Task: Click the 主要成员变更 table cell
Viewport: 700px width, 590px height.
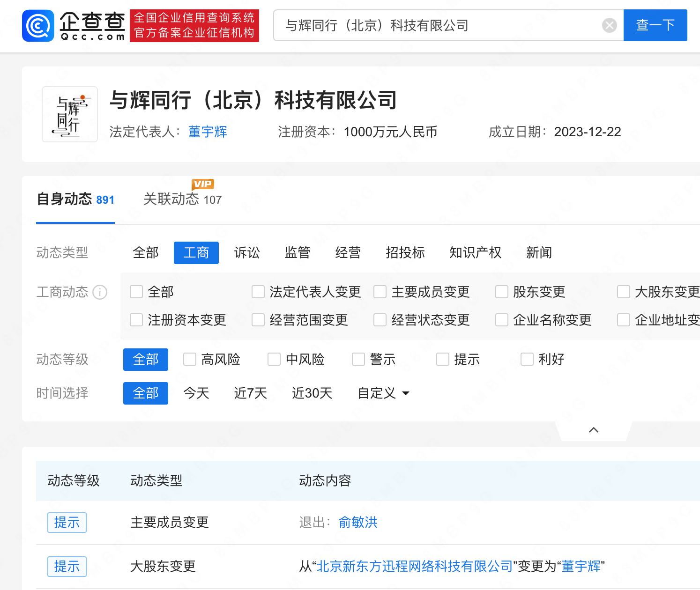Action: coord(170,523)
